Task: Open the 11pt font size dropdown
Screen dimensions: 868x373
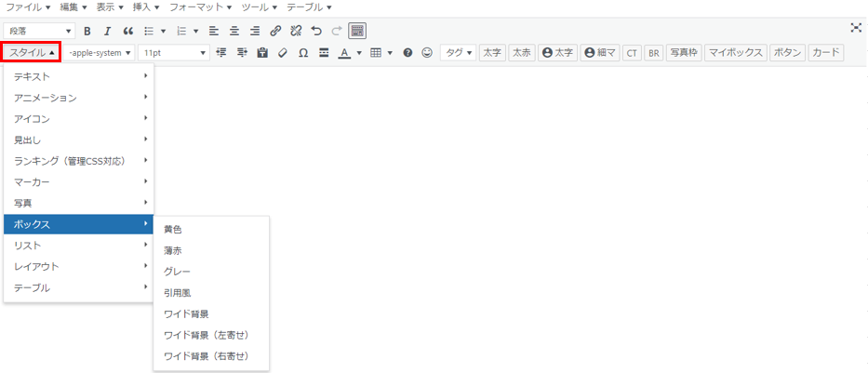Action: tap(174, 53)
